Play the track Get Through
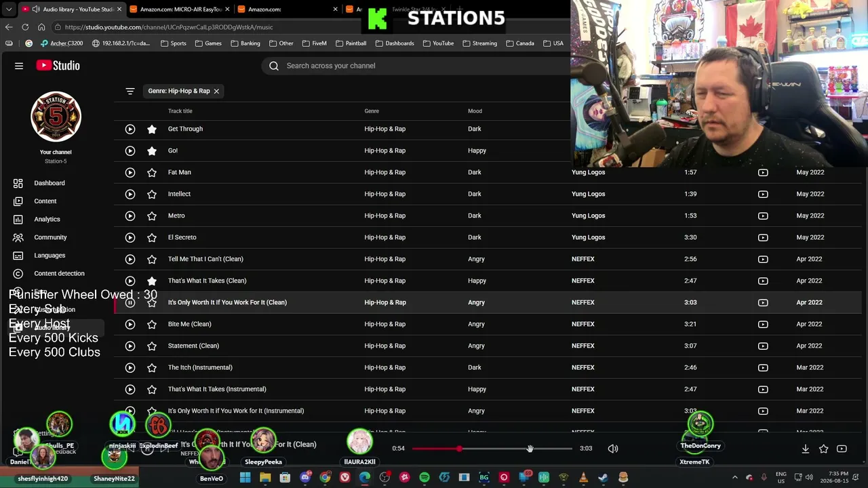Viewport: 868px width, 488px height. (130, 129)
